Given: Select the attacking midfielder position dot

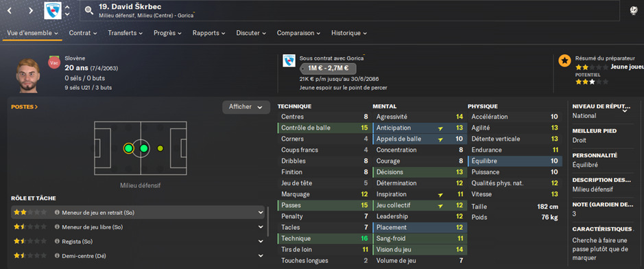Looking at the screenshot, I should [160, 148].
